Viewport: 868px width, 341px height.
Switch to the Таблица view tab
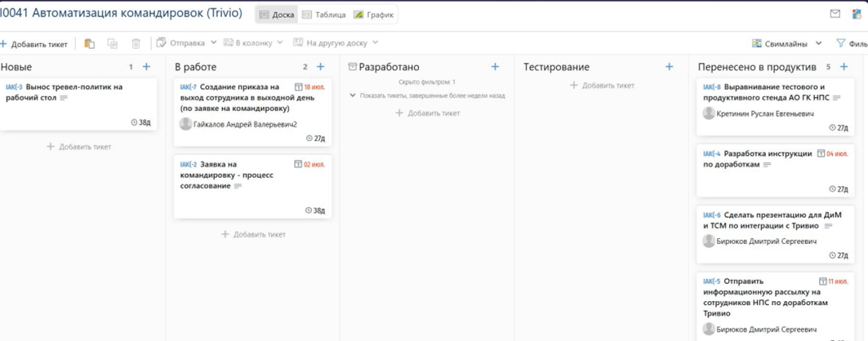(324, 15)
